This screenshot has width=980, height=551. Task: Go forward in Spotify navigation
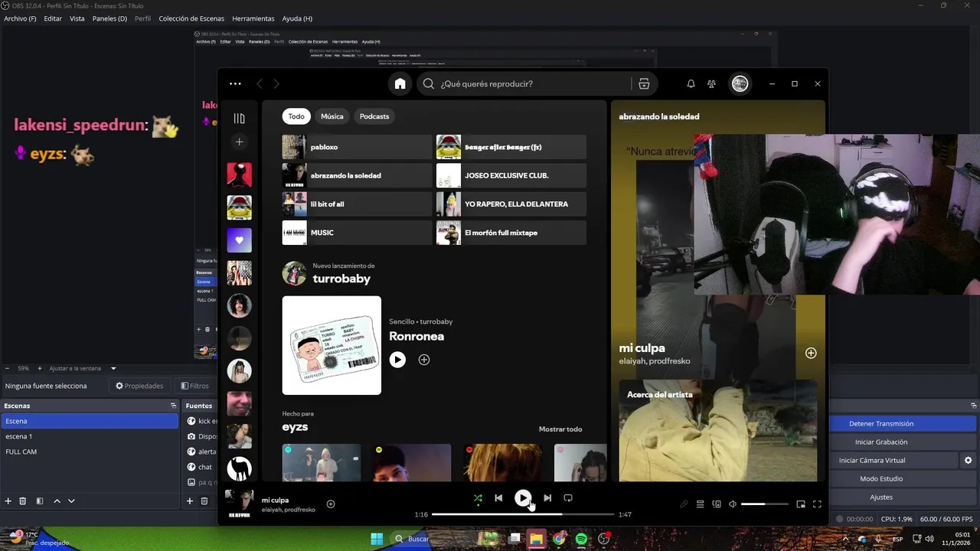pos(276,84)
